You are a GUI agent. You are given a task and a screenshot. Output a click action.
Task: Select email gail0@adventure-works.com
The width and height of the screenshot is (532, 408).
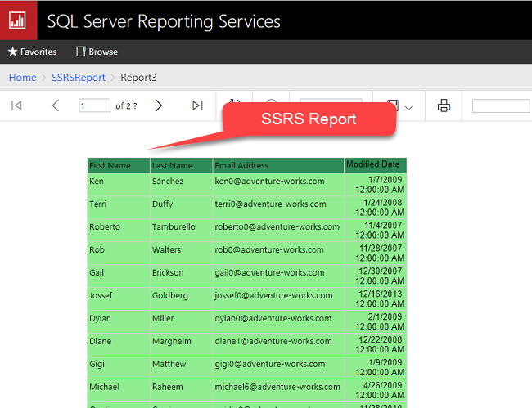[278, 276]
